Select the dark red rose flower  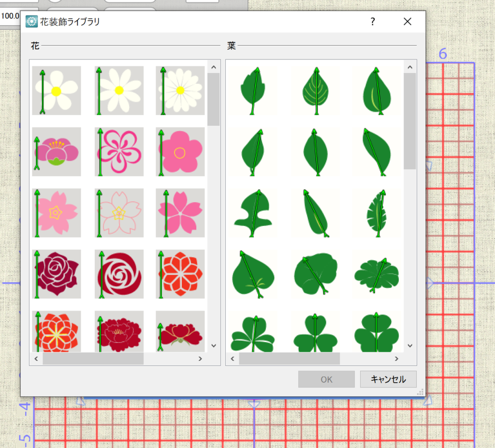click(x=57, y=274)
